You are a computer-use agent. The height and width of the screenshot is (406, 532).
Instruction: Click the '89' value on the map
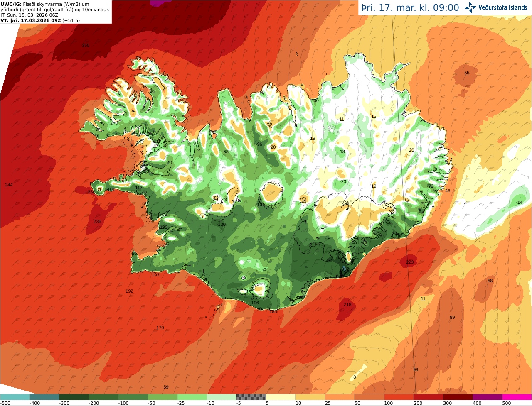coord(452,317)
